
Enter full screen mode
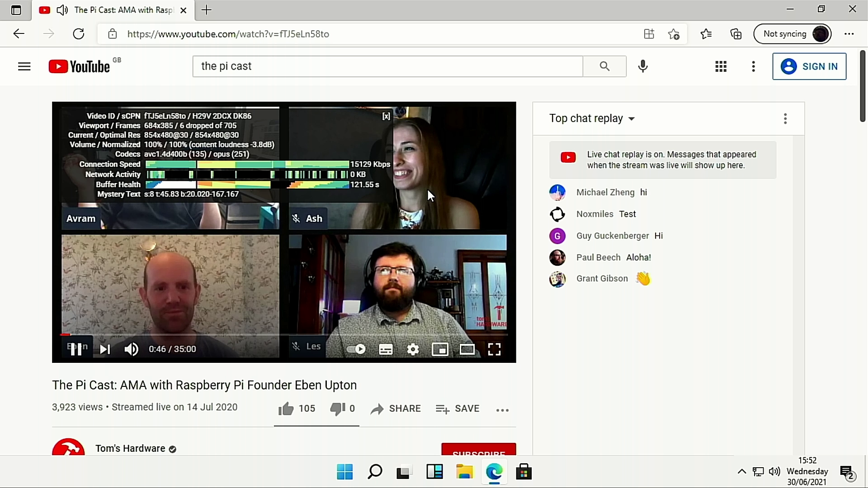click(494, 349)
